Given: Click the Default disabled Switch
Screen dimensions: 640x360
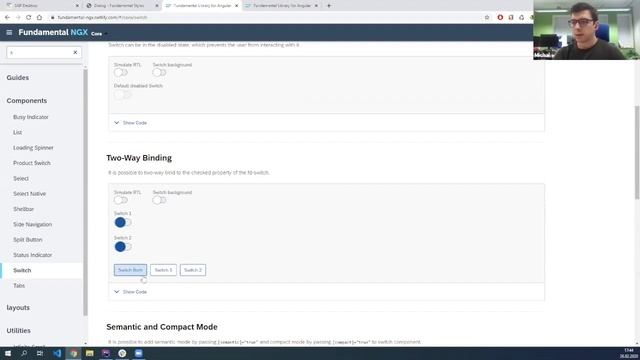Looking at the screenshot, I should click(122, 95).
